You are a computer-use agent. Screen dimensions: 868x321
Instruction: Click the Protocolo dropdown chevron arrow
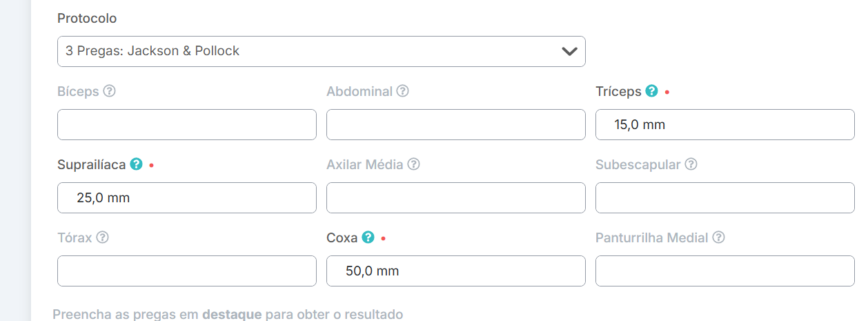click(569, 52)
